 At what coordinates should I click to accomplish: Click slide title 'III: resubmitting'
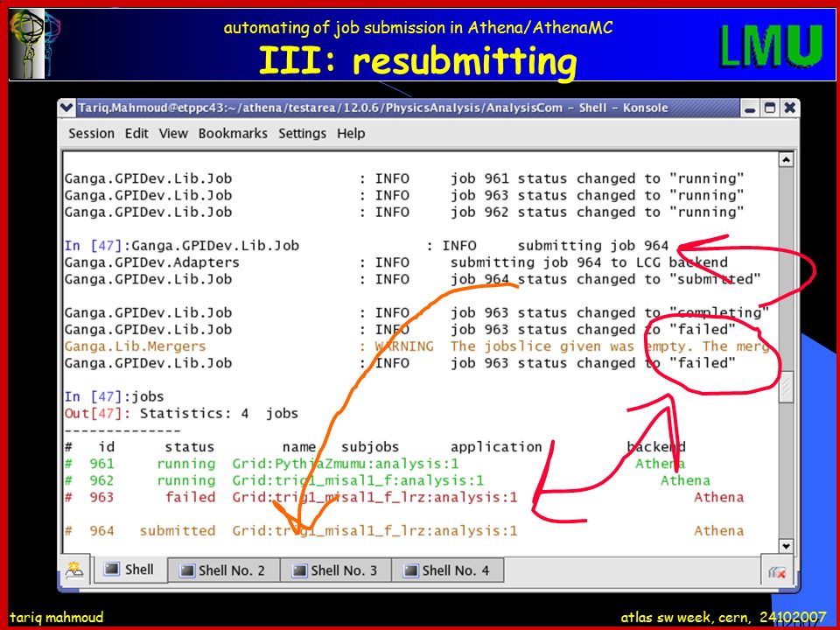click(418, 60)
